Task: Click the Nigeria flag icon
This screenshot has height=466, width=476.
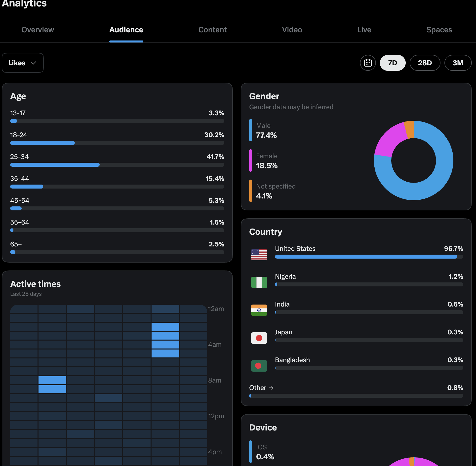Action: (x=259, y=282)
